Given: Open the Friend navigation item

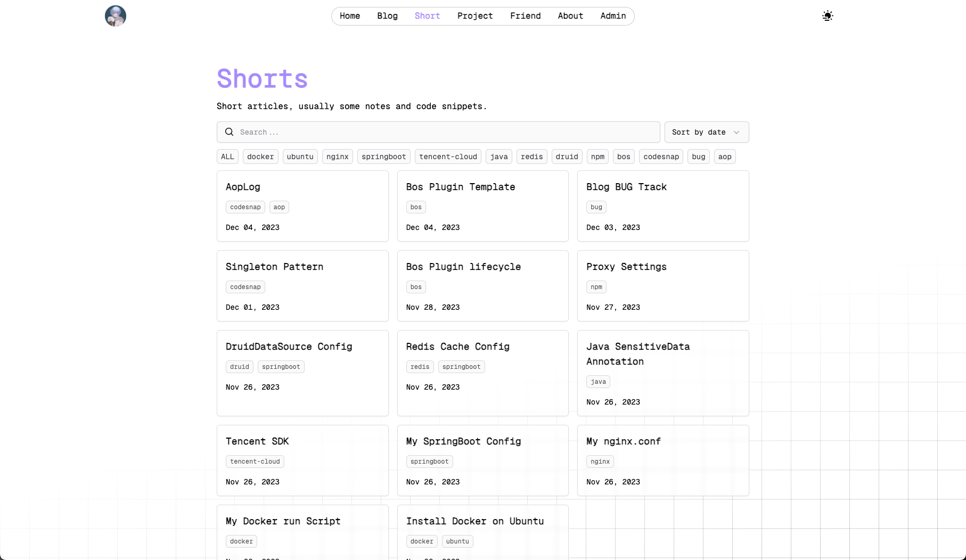Looking at the screenshot, I should [x=526, y=16].
